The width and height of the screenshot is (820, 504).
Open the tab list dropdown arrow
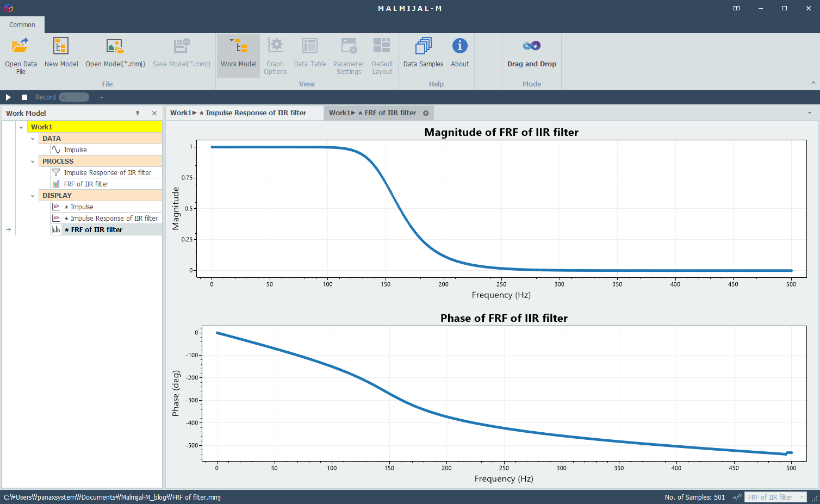(x=809, y=113)
